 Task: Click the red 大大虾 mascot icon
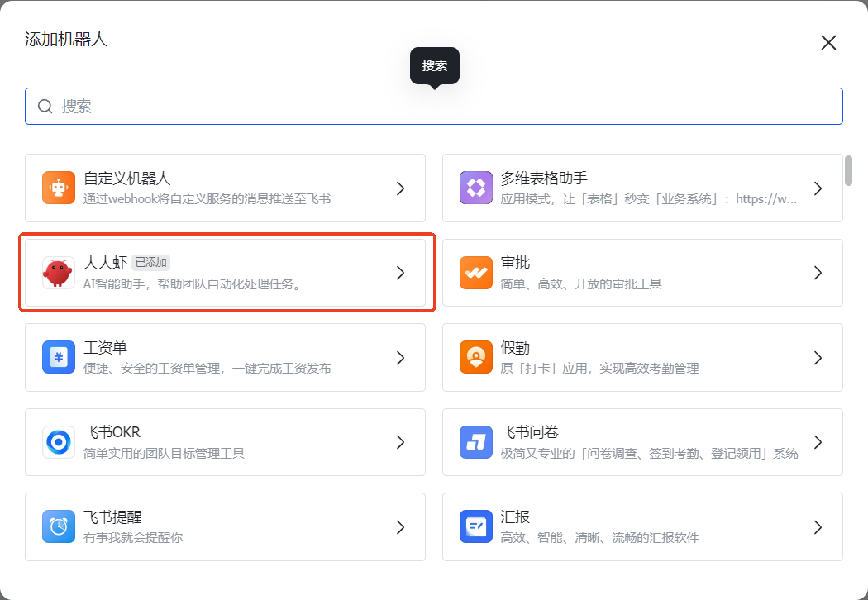[59, 273]
